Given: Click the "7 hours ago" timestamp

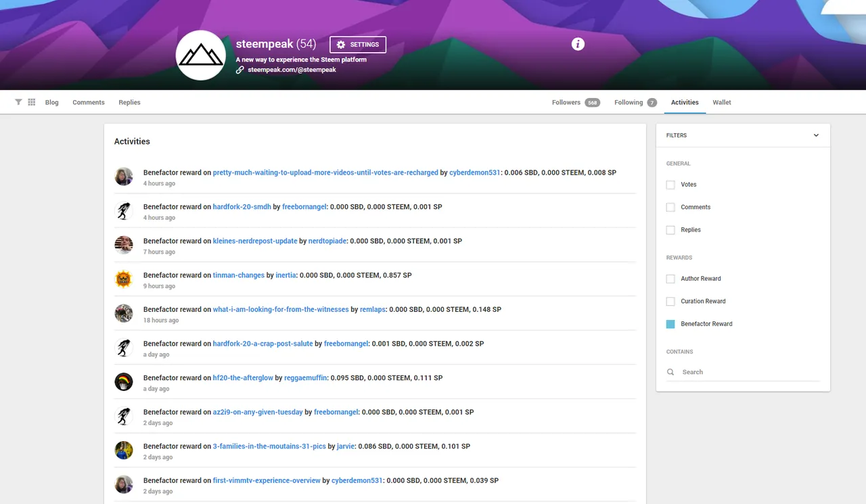Looking at the screenshot, I should pos(159,252).
